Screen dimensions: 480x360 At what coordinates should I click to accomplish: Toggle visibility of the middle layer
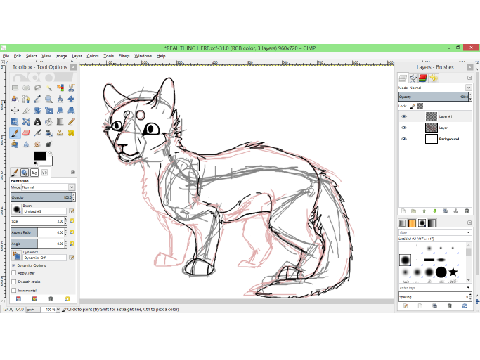click(404, 127)
